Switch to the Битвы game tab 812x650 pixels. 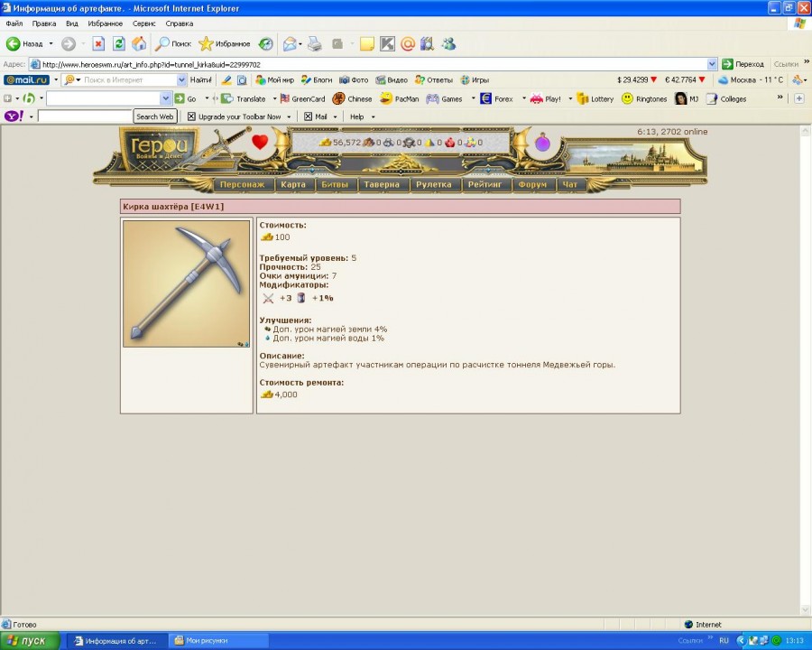tap(335, 185)
